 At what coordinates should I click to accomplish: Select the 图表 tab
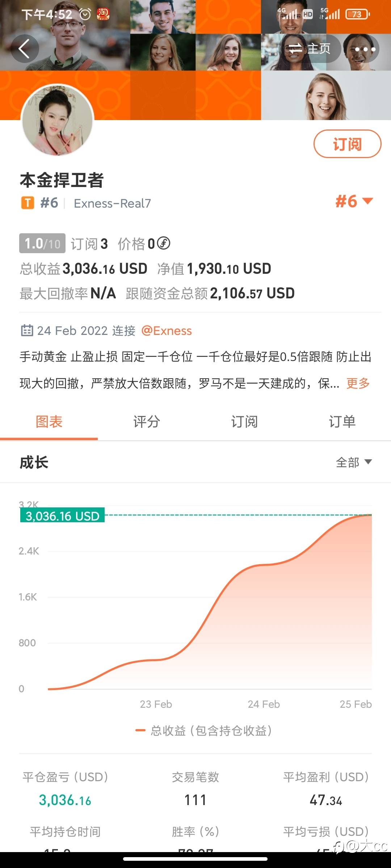[x=49, y=422]
